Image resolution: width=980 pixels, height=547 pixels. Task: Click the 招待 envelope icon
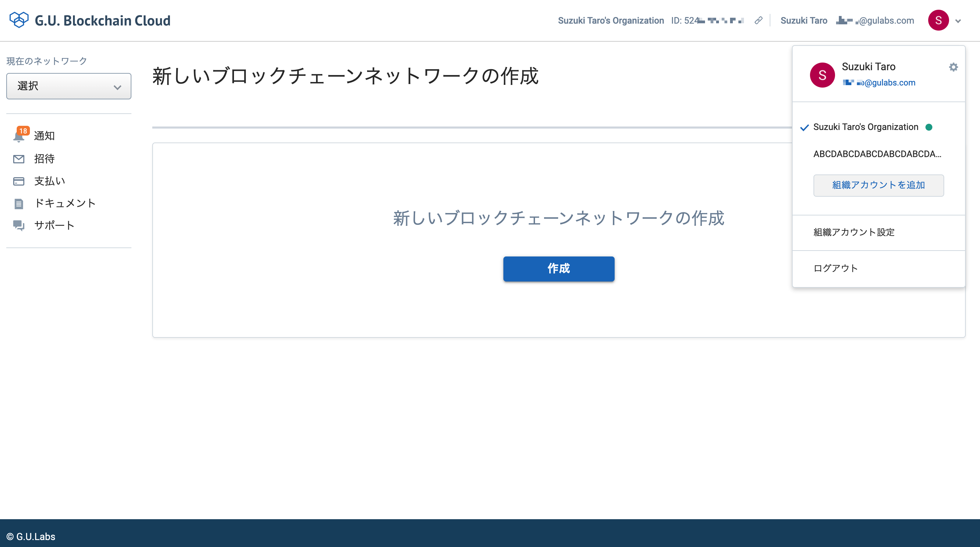[19, 159]
